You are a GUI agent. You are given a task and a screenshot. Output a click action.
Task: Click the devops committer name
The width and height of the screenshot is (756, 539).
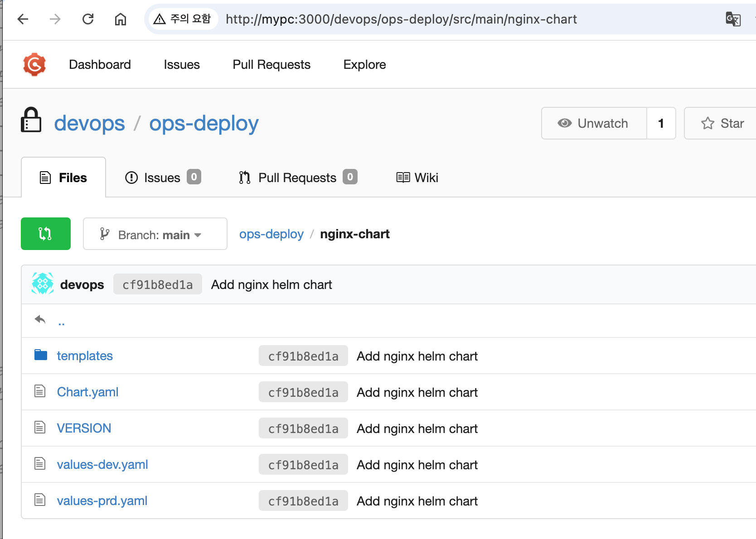click(82, 284)
